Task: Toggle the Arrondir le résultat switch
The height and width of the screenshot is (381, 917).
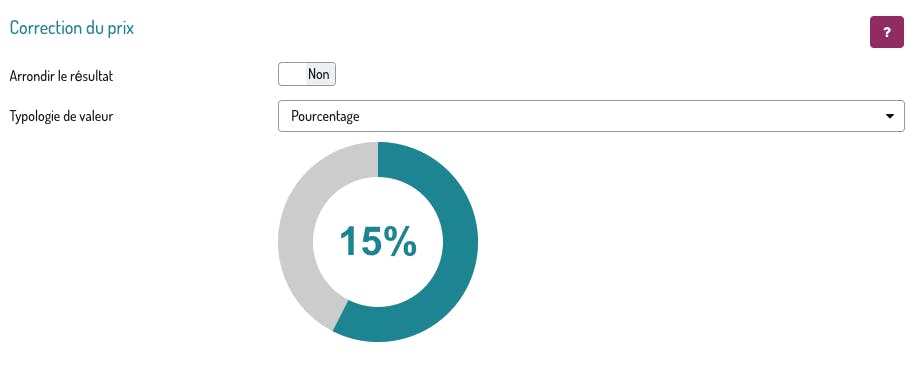Action: [307, 74]
